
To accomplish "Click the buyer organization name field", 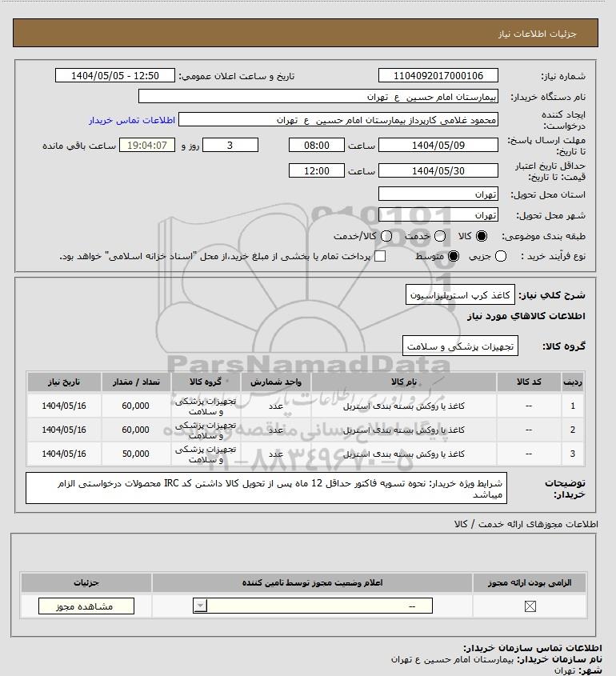I will point(318,96).
